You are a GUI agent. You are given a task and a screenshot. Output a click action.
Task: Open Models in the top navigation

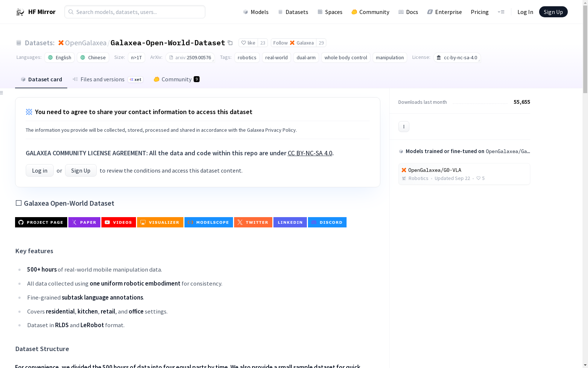point(256,12)
